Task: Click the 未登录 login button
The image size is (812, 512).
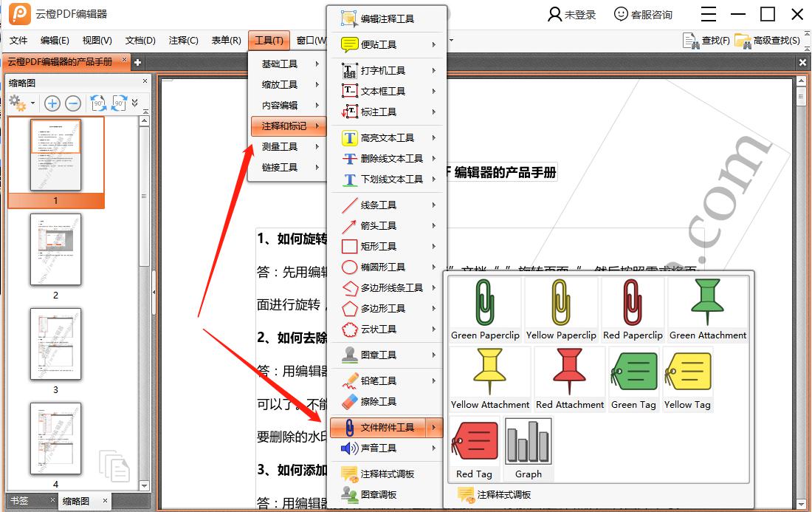Action: click(572, 14)
